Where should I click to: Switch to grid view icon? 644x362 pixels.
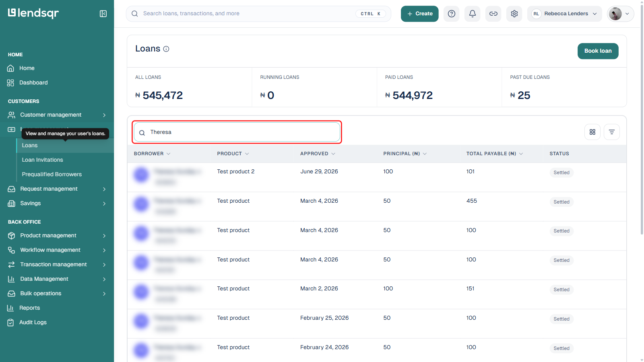(592, 132)
